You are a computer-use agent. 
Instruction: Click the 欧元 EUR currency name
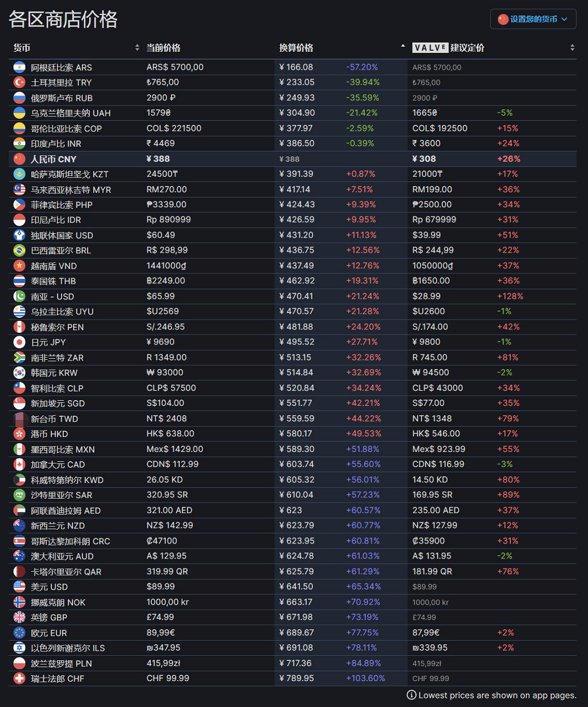pyautogui.click(x=49, y=633)
